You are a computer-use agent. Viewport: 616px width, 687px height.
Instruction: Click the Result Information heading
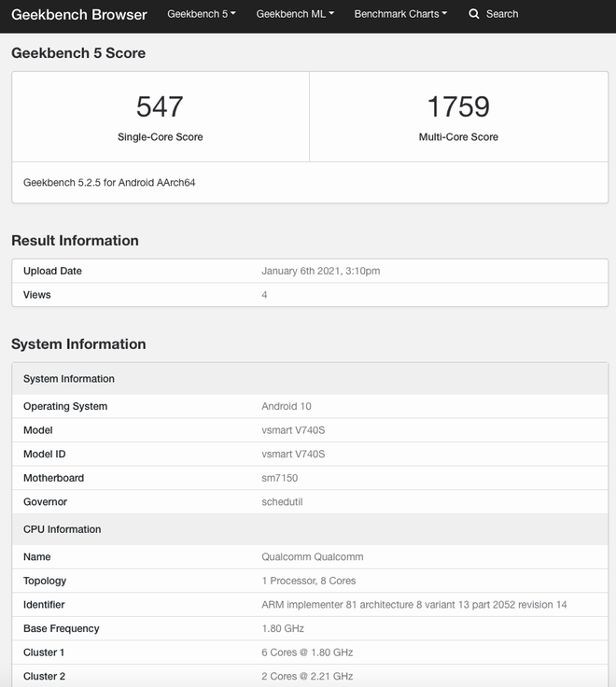(x=75, y=240)
